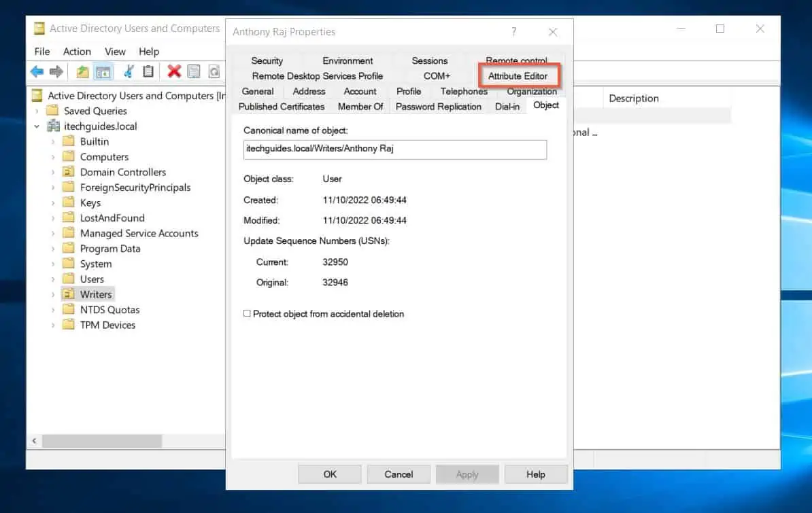Select the Sessions tab
812x513 pixels.
click(x=430, y=60)
